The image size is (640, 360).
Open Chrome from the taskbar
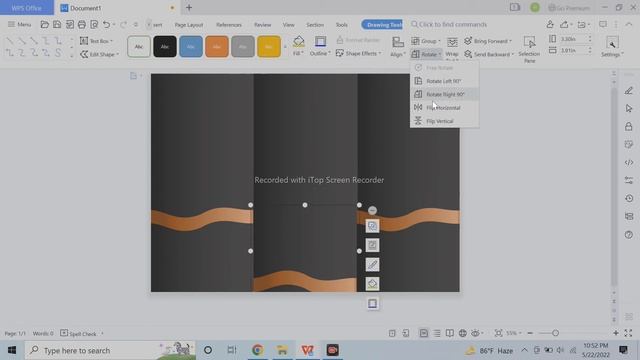[x=257, y=350]
